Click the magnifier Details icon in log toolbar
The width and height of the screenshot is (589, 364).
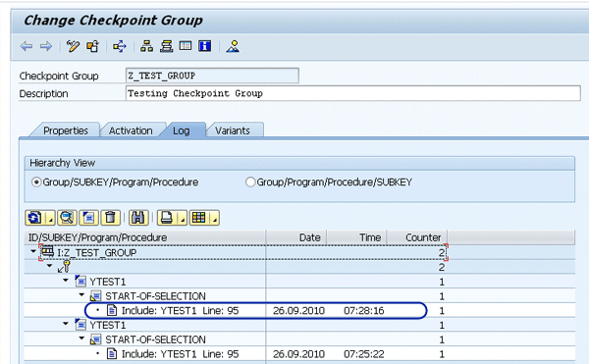(67, 218)
